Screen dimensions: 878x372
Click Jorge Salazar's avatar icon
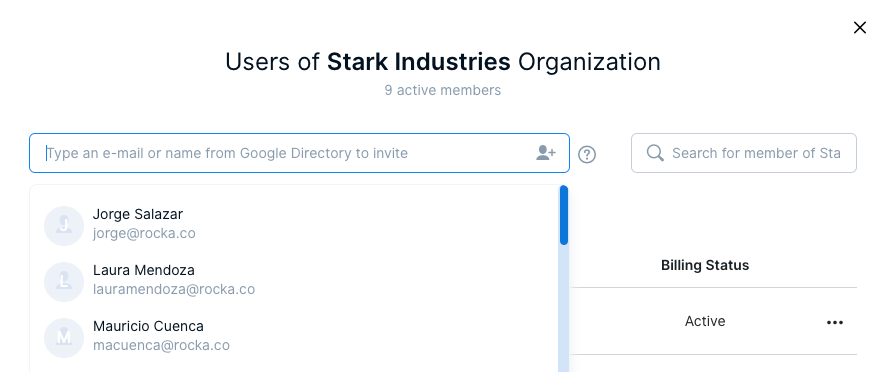point(64,226)
